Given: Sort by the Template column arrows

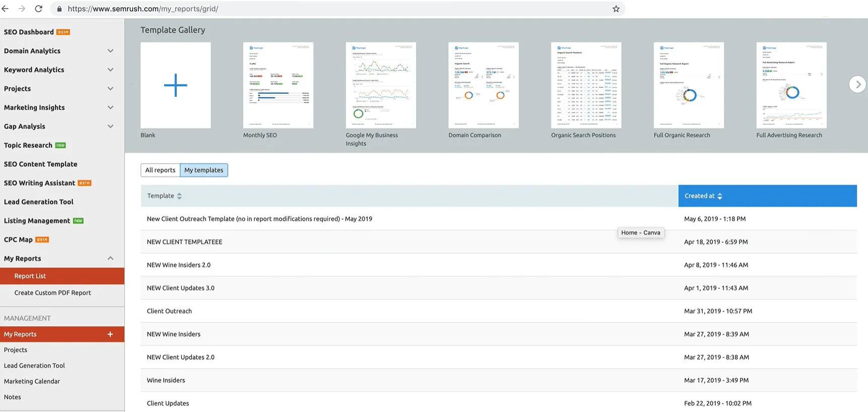Looking at the screenshot, I should coord(179,196).
